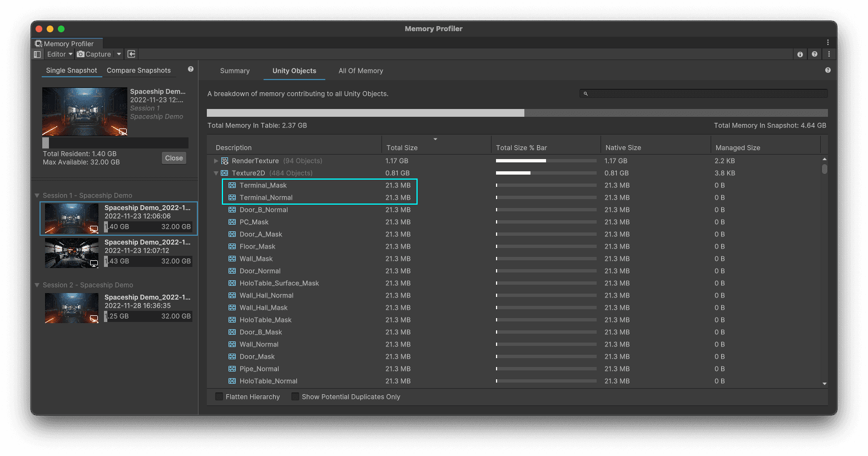Select the Unity Objects tab

pos(294,71)
